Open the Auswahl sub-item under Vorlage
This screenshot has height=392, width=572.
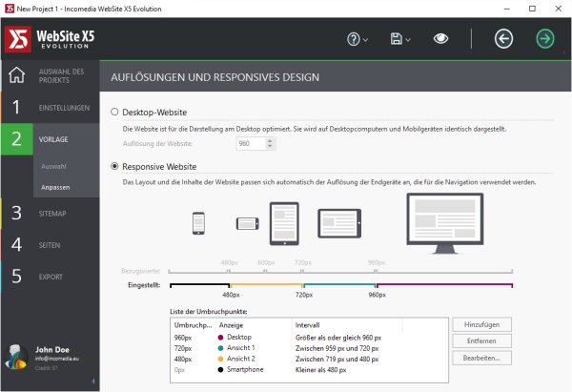point(54,167)
